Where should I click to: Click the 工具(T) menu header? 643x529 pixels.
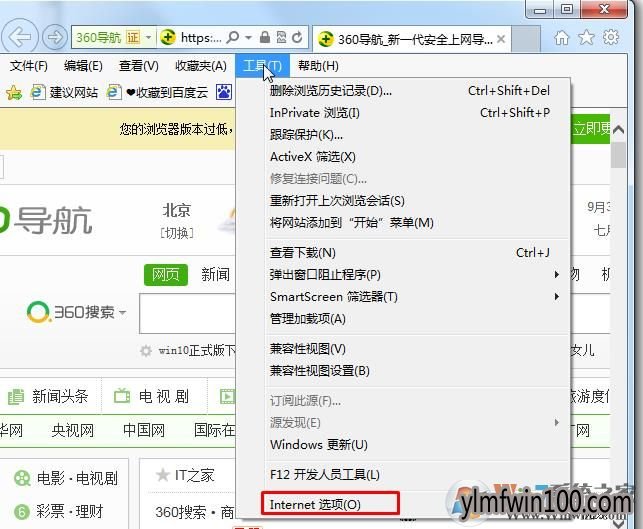click(262, 66)
